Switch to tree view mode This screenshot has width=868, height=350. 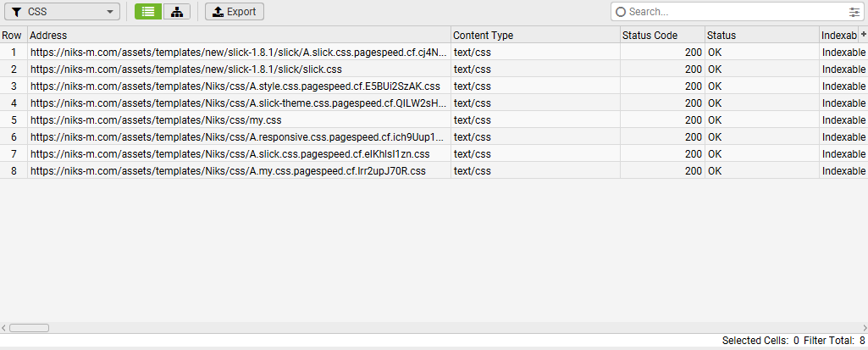pyautogui.click(x=177, y=12)
